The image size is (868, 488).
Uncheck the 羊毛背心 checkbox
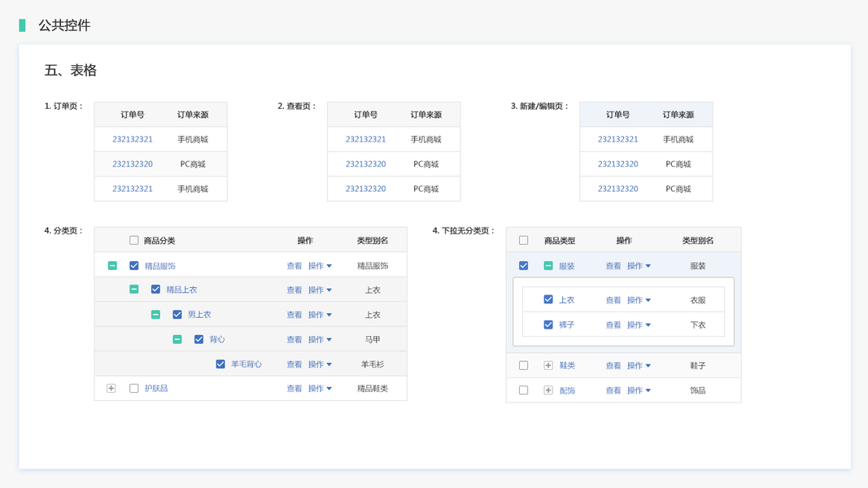[x=220, y=364]
